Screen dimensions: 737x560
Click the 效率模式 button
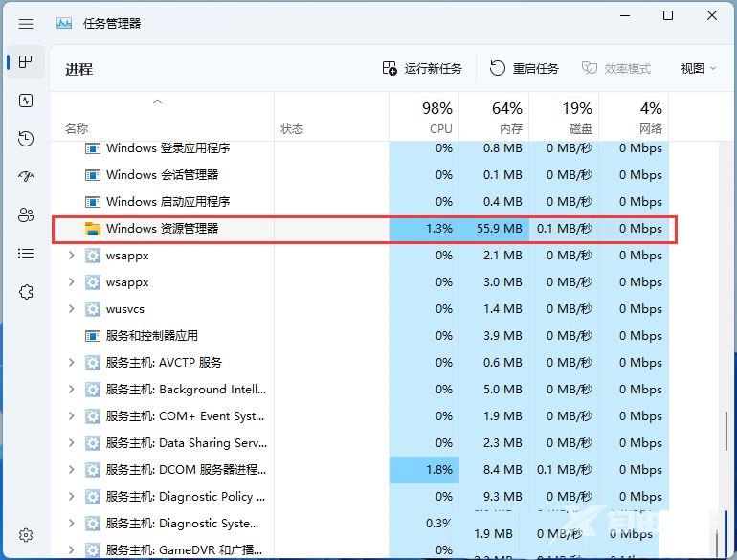615,69
